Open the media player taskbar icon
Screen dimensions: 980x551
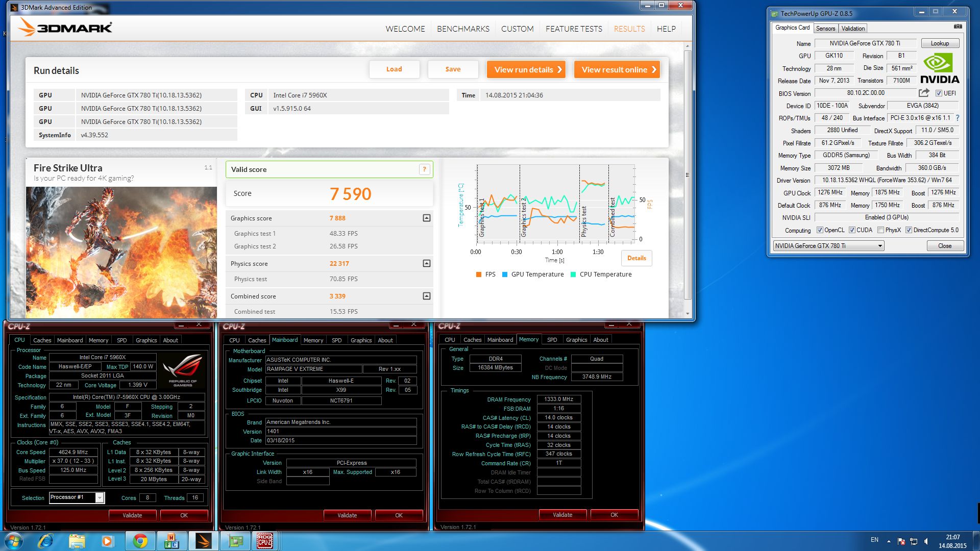107,541
